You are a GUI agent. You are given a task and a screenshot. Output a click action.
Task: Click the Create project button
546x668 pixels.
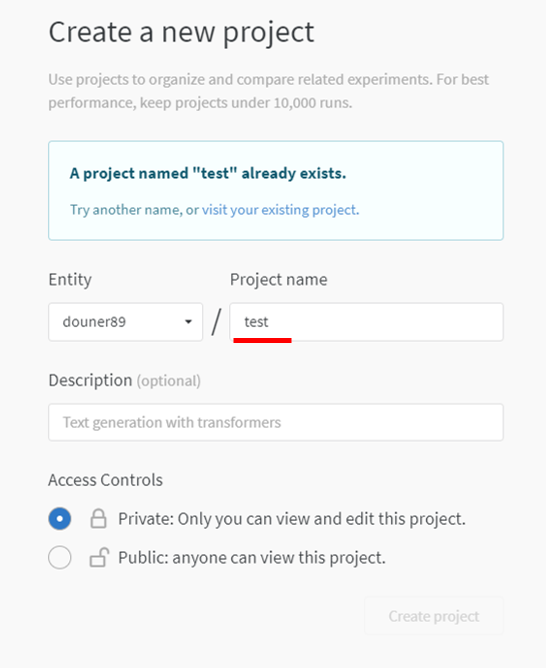tap(434, 616)
